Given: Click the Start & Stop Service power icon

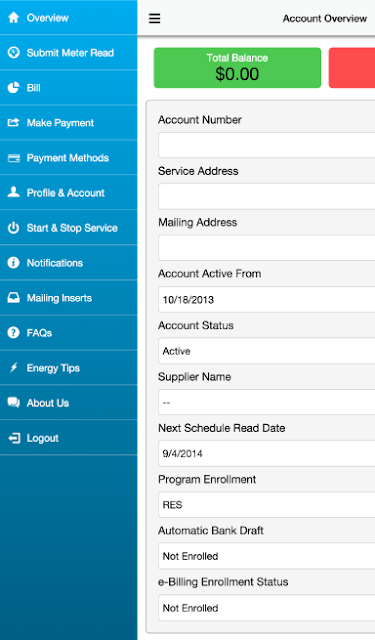Looking at the screenshot, I should [x=13, y=228].
